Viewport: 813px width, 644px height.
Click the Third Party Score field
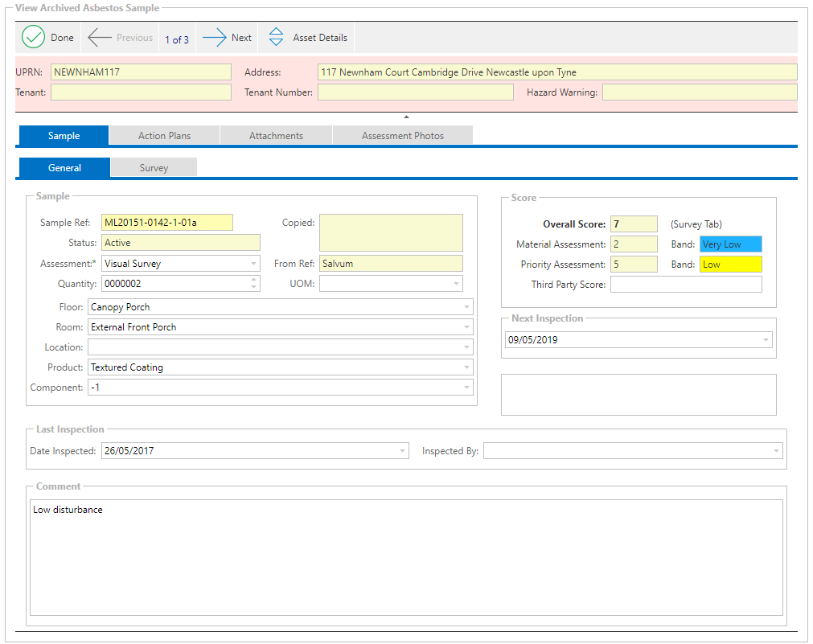685,285
